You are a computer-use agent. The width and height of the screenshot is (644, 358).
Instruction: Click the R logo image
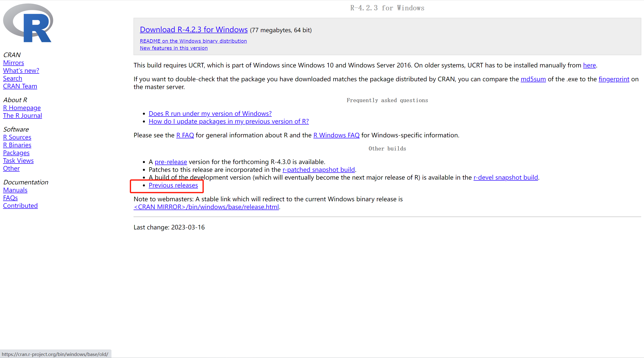tap(28, 23)
